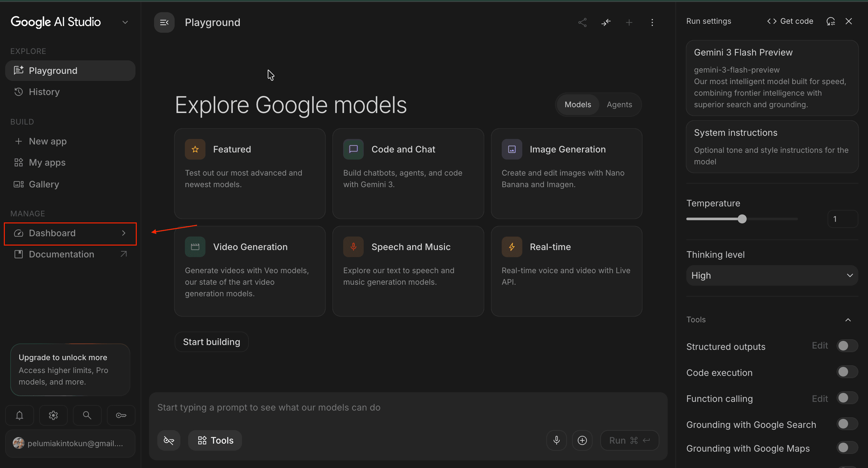
Task: Collapse the Tools section chevron
Action: pos(848,320)
